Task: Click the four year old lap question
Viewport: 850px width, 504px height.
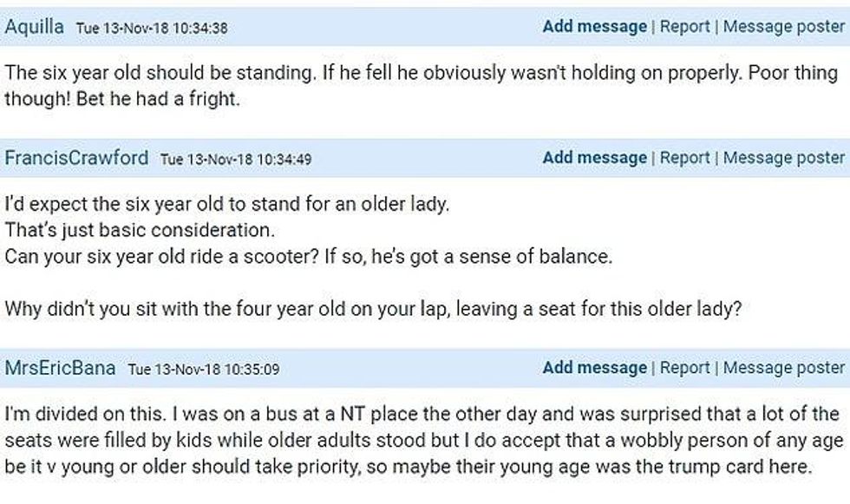Action: 373,309
